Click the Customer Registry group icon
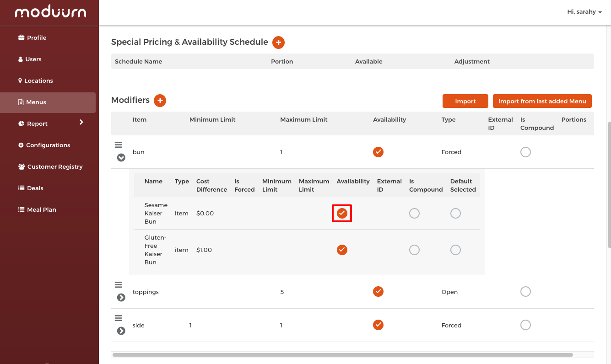Screen dimensions: 611x364 (22, 166)
